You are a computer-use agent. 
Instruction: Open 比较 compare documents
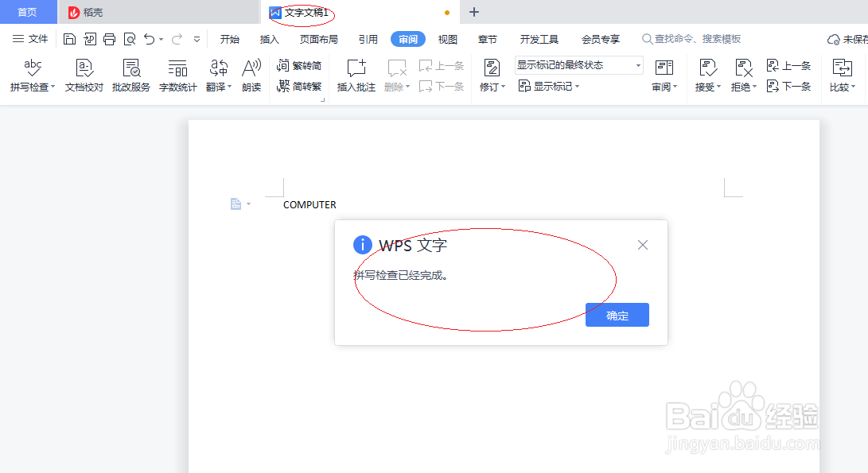click(843, 75)
